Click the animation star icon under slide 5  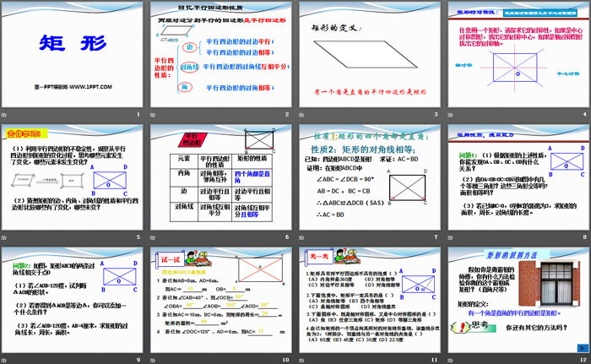(x=4, y=237)
